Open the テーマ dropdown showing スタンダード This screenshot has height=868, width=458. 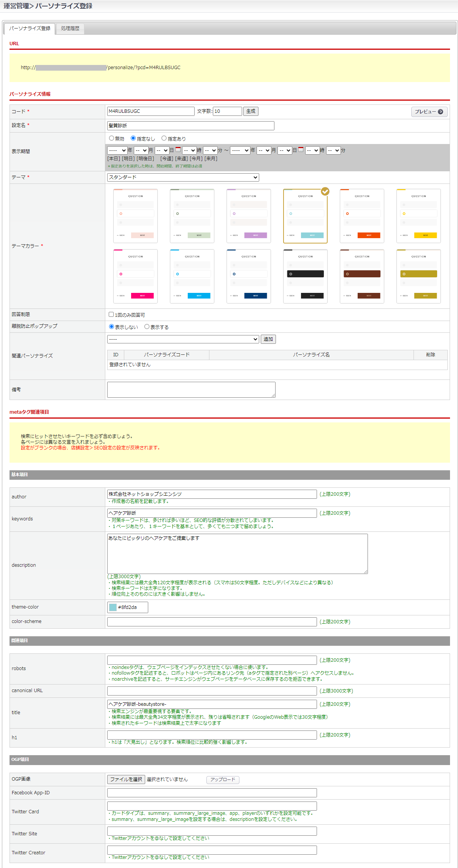183,177
